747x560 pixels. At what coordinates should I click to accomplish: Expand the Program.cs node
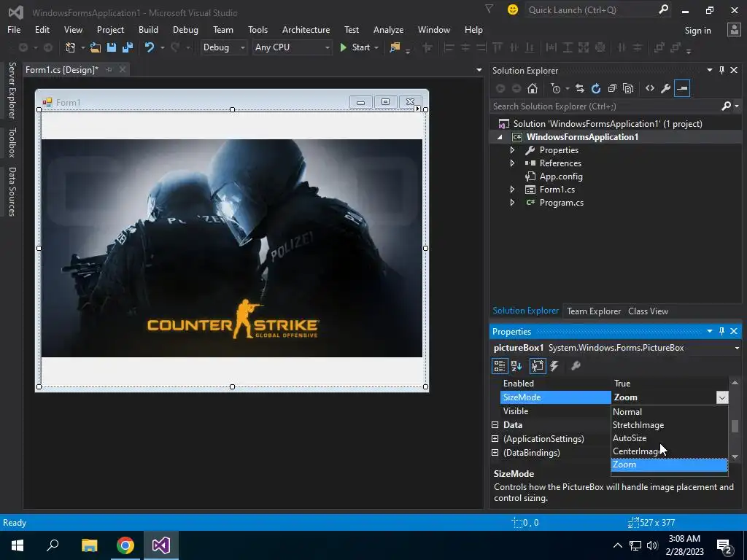coord(512,203)
